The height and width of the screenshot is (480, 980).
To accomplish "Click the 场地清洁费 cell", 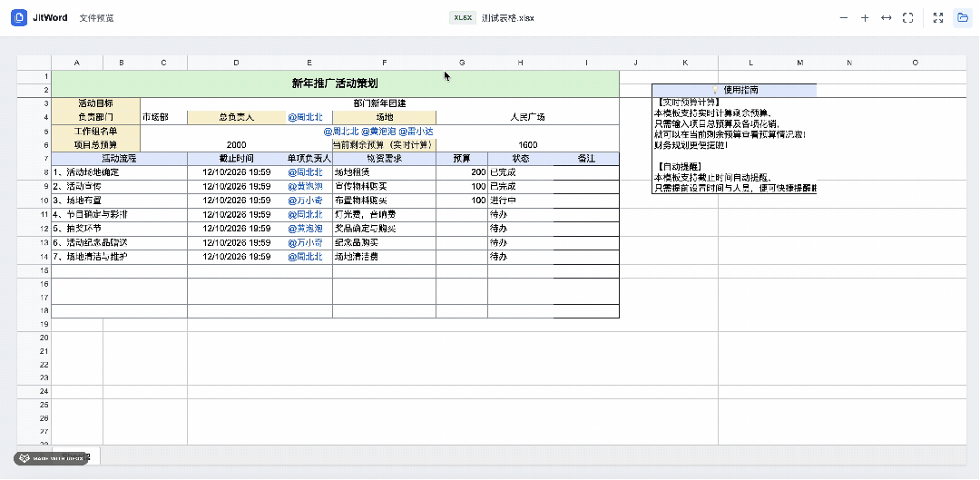I will 385,257.
